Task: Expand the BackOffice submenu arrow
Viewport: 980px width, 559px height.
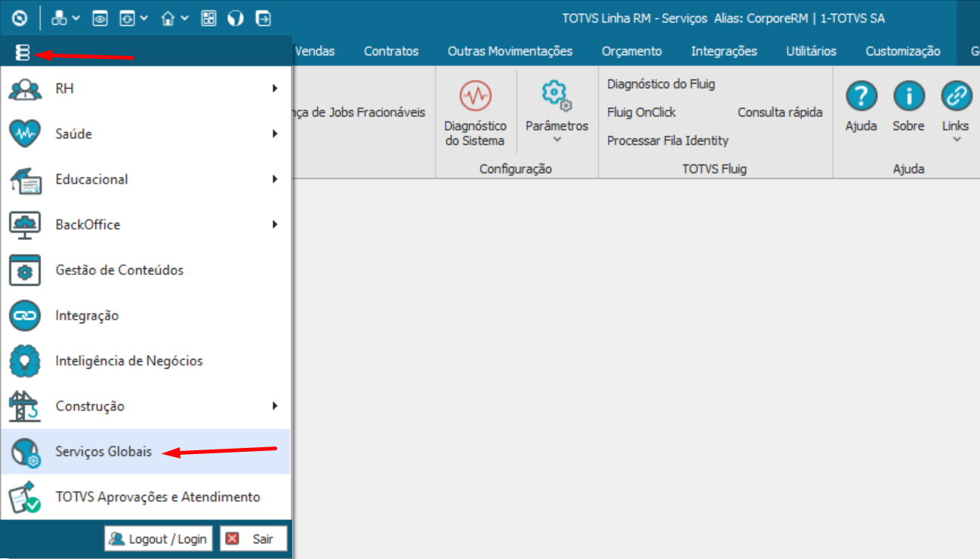Action: point(276,225)
